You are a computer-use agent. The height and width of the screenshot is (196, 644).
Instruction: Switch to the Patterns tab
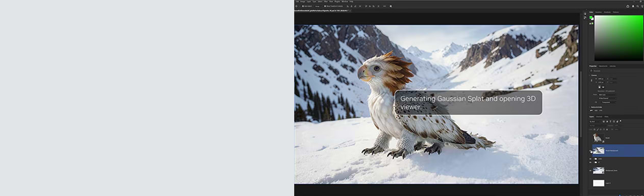pyautogui.click(x=615, y=12)
